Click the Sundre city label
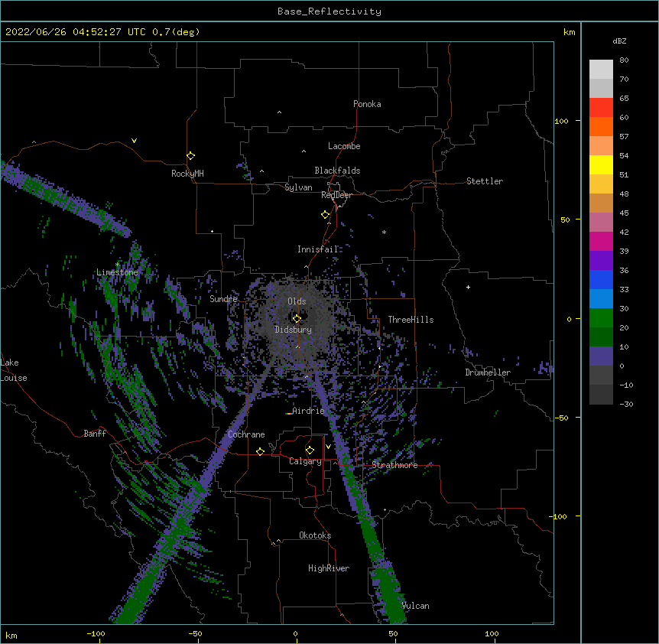The height and width of the screenshot is (644, 659). pyautogui.click(x=223, y=299)
